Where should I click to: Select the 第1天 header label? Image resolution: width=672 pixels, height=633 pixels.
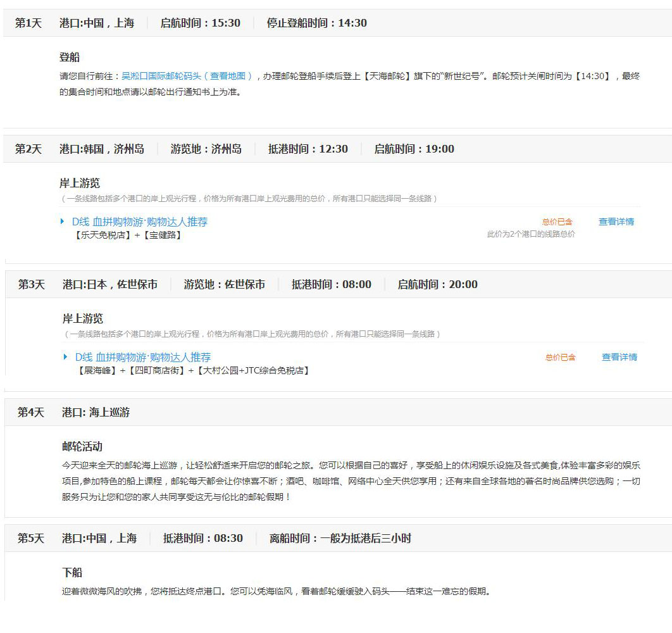(28, 23)
